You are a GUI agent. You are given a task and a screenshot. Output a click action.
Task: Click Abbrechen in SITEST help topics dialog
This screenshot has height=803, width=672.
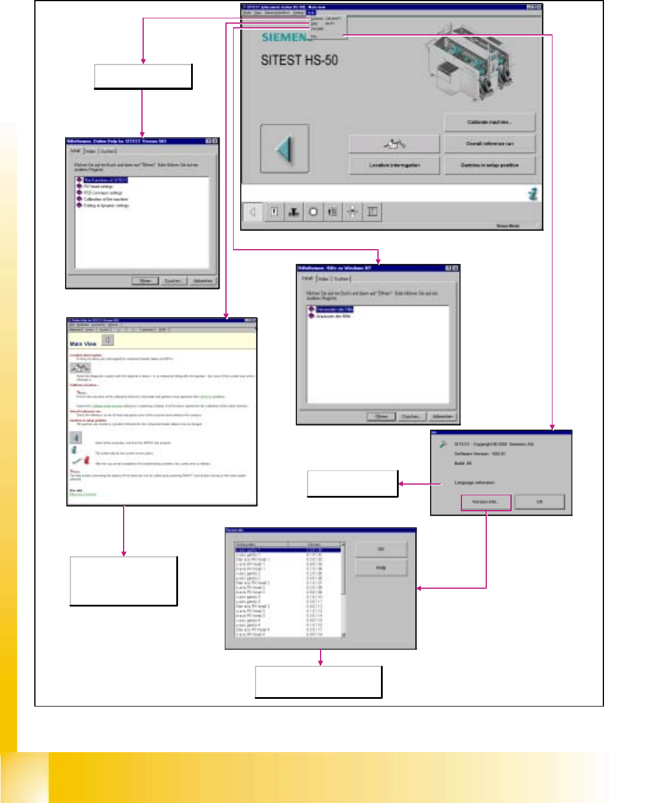coord(202,281)
